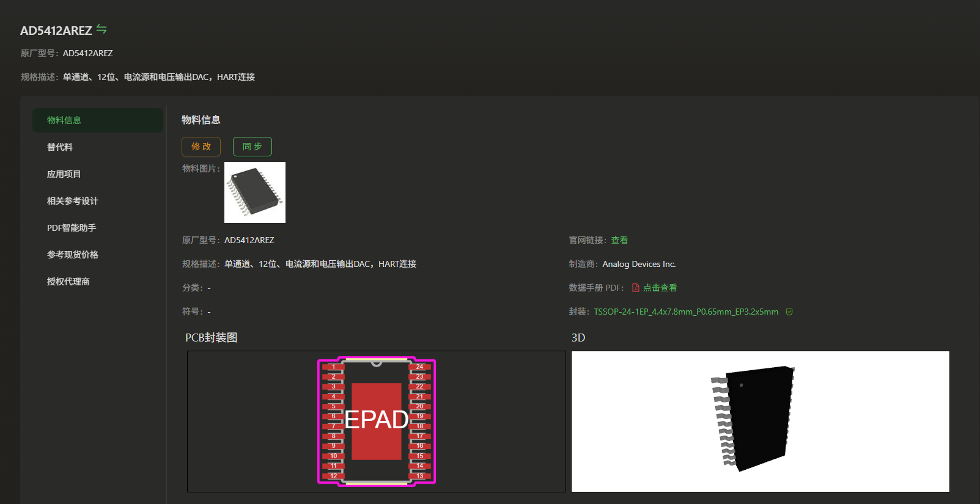Image resolution: width=980 pixels, height=504 pixels.
Task: Open datasheet via 点击查看 link
Action: point(660,288)
